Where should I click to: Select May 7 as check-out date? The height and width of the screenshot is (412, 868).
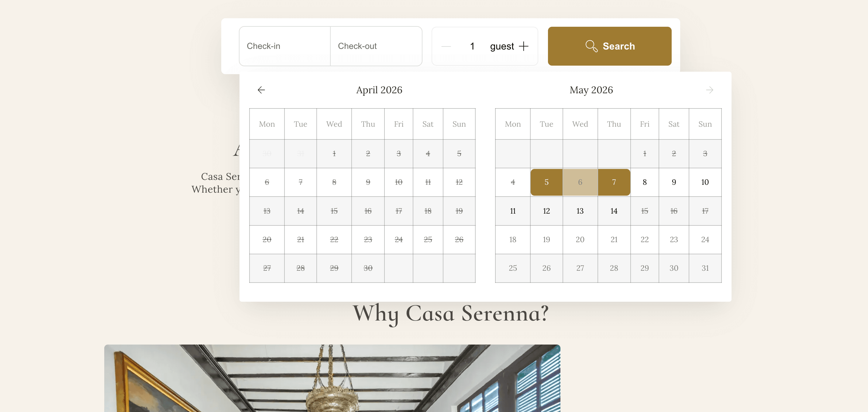(614, 182)
